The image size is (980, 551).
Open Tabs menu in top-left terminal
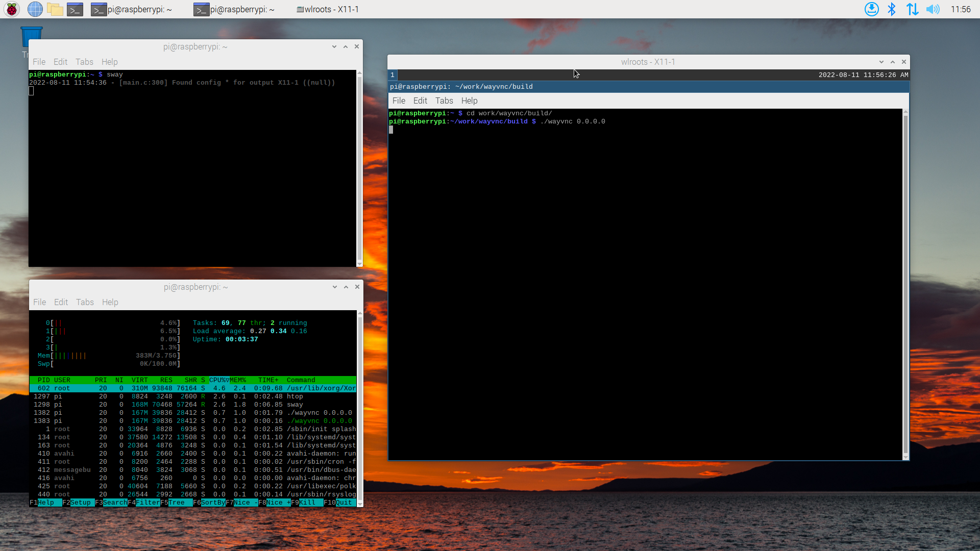84,62
